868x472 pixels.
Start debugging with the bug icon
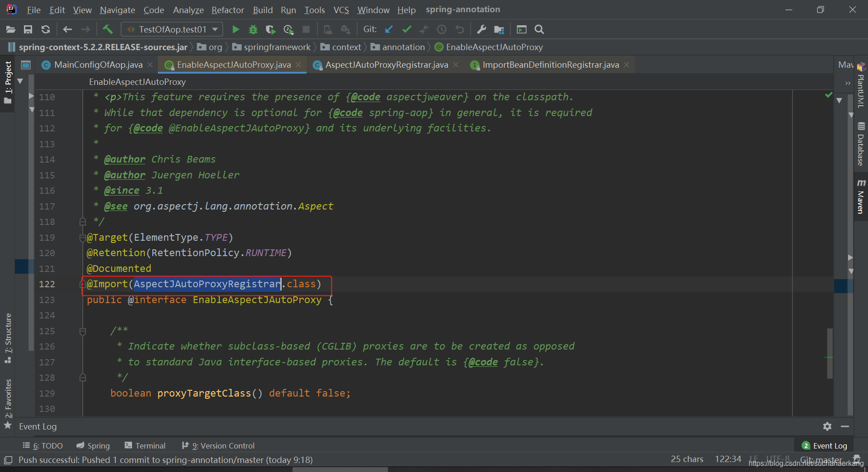(253, 29)
